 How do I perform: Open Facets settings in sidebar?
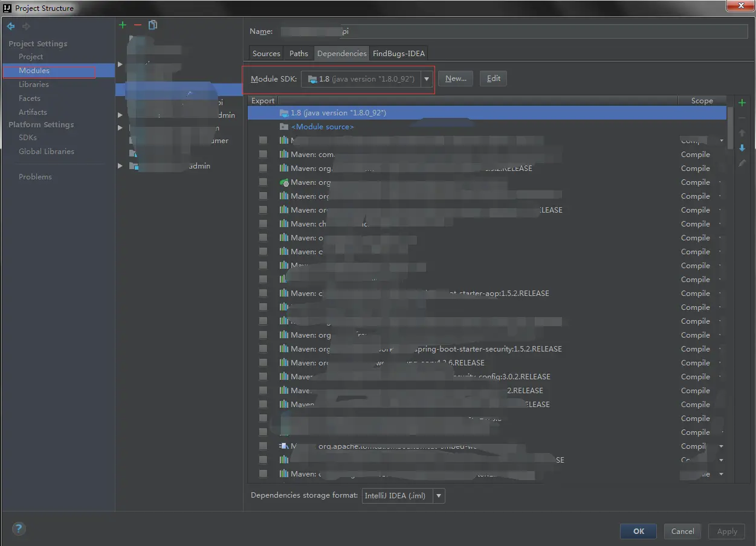(x=30, y=98)
